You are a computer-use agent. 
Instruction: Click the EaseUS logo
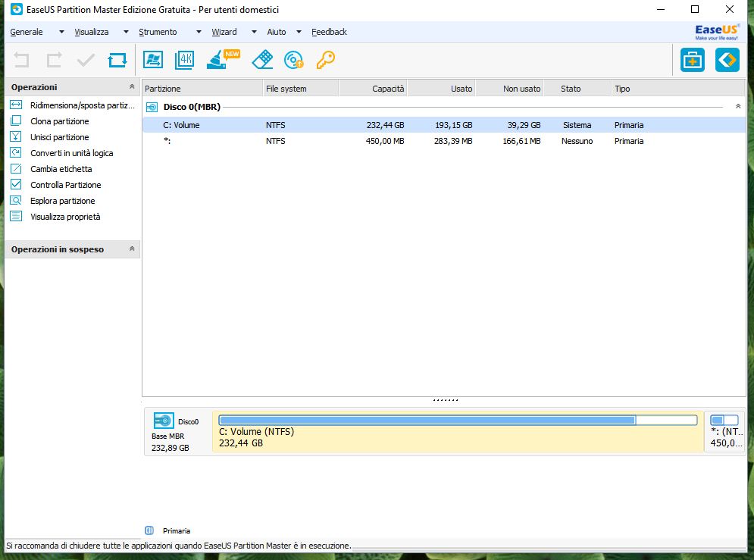point(717,33)
